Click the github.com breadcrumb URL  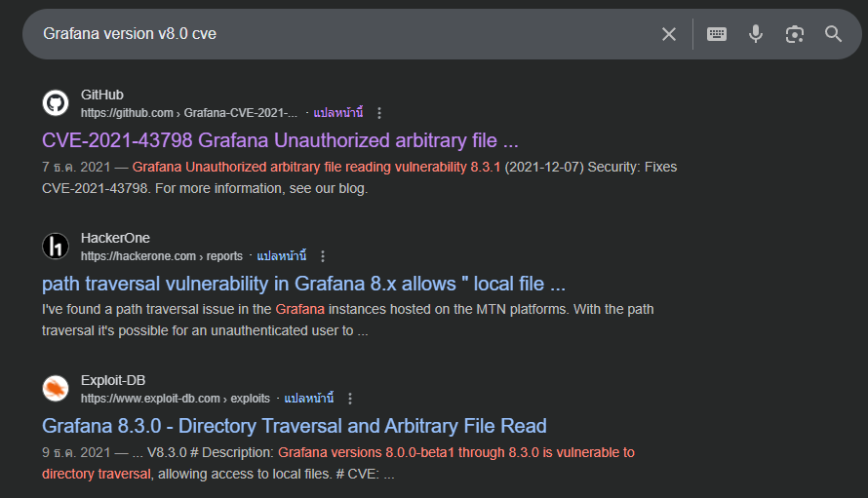[x=189, y=113]
